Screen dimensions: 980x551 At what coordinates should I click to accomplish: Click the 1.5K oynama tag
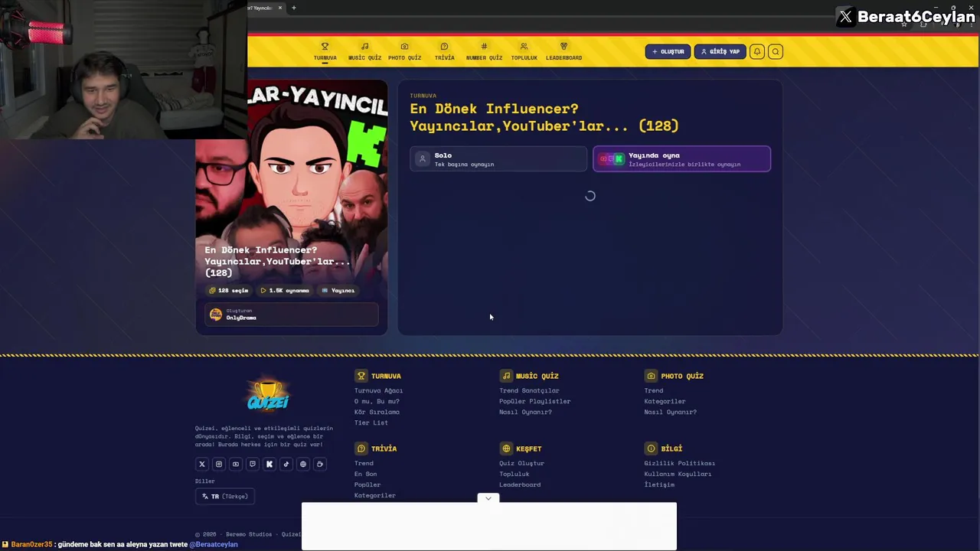[285, 290]
